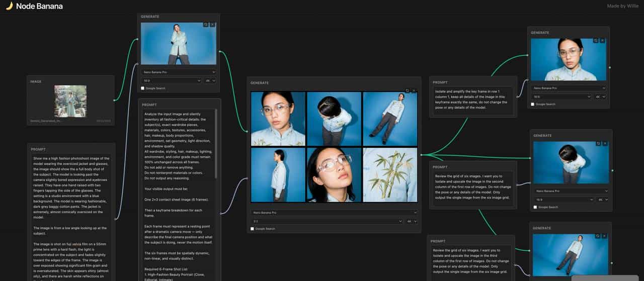Viewport: 644px width, 281px height.
Task: Regenerate the close-up portrait in the top-right node
Action: point(596,40)
